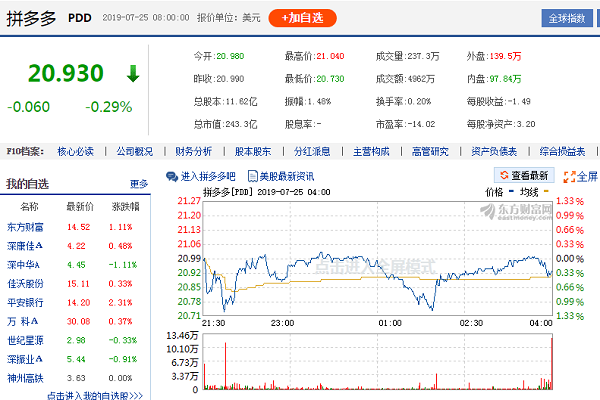Click the 外盘 value 139.5万
600x400 pixels.
coord(505,56)
